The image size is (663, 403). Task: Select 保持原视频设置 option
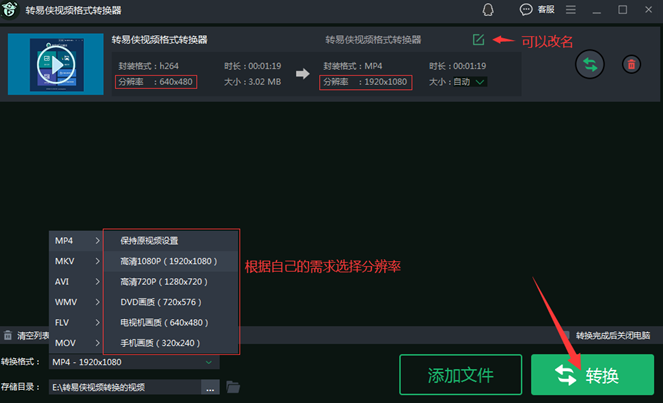coord(171,241)
